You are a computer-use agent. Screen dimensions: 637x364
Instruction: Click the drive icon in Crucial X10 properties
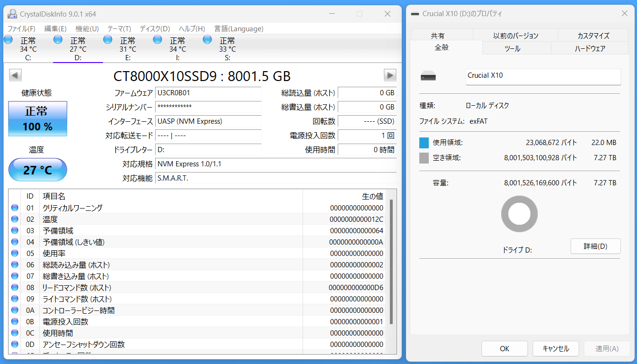428,76
